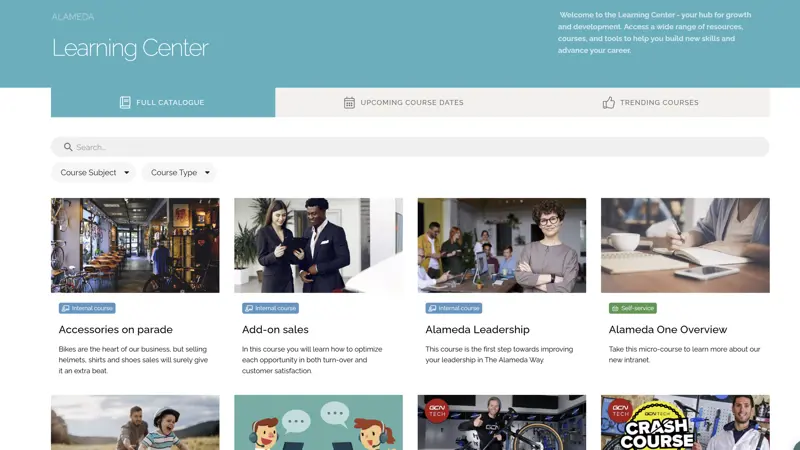
Task: Open the Alameda Leadership course title
Action: tap(477, 330)
